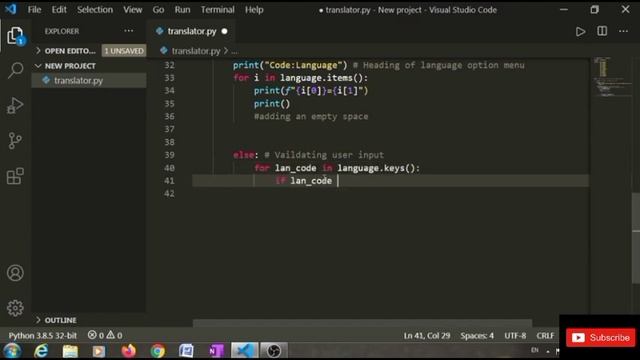The width and height of the screenshot is (640, 360).
Task: Click errors count in status bar
Action: pos(96,335)
